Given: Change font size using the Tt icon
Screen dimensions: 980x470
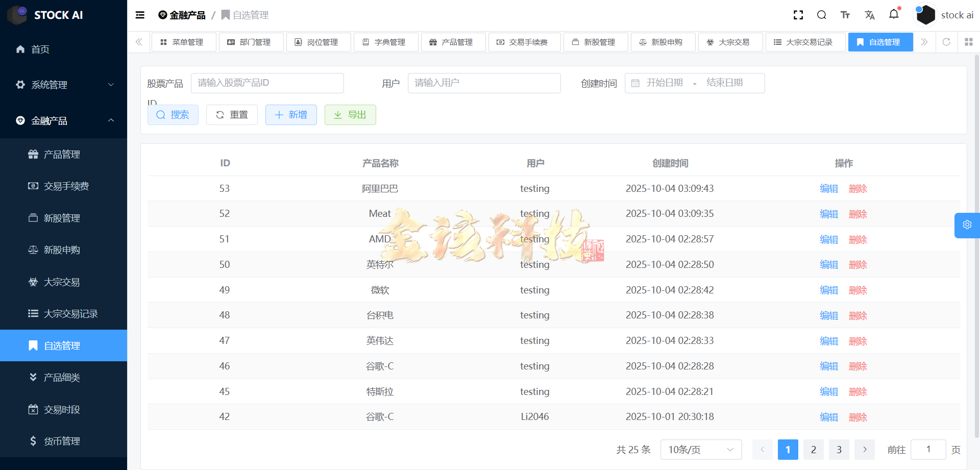Looking at the screenshot, I should click(845, 15).
